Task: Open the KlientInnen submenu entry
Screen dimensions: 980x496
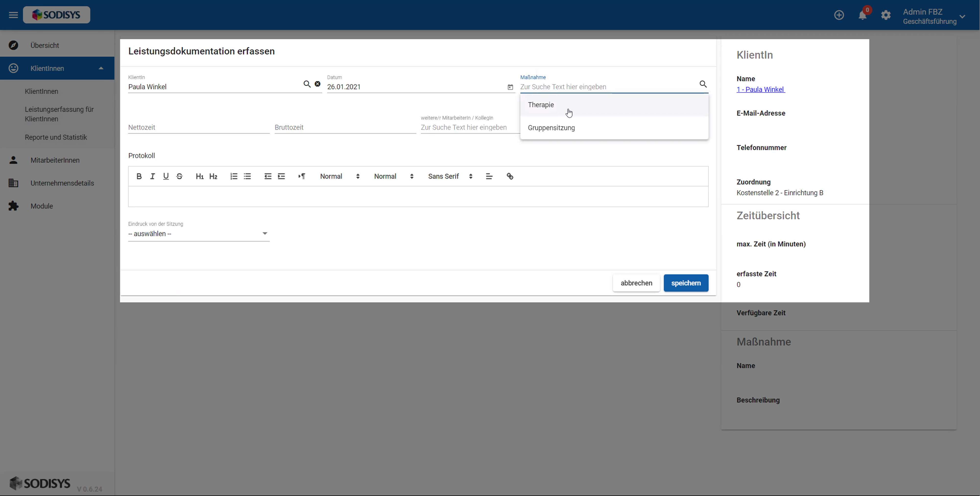Action: tap(41, 91)
